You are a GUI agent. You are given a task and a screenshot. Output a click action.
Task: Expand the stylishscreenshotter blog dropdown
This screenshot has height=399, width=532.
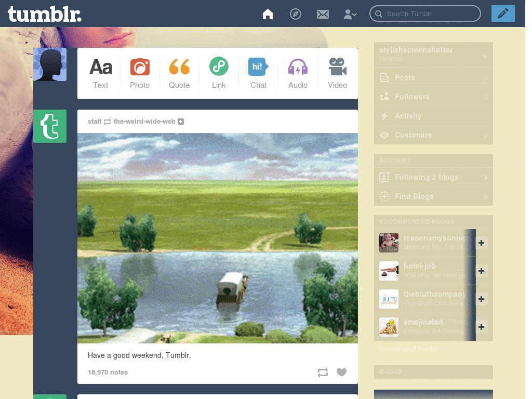485,56
